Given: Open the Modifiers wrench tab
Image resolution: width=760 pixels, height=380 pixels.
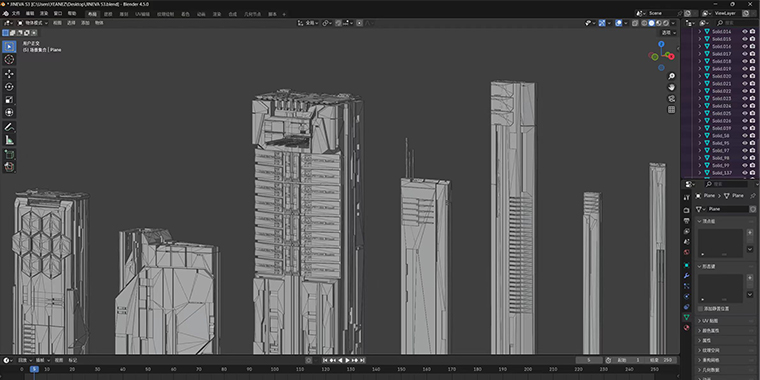Looking at the screenshot, I should [686, 276].
